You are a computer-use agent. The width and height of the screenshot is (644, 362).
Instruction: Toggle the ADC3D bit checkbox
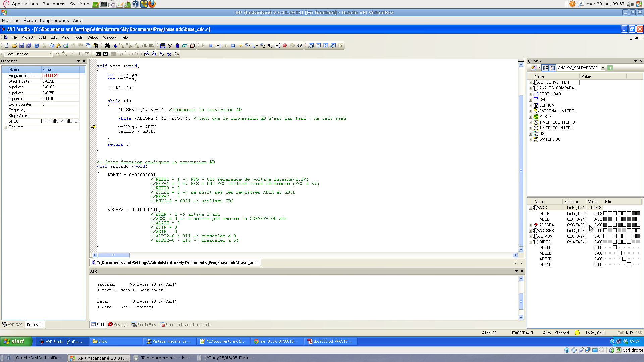point(624,259)
